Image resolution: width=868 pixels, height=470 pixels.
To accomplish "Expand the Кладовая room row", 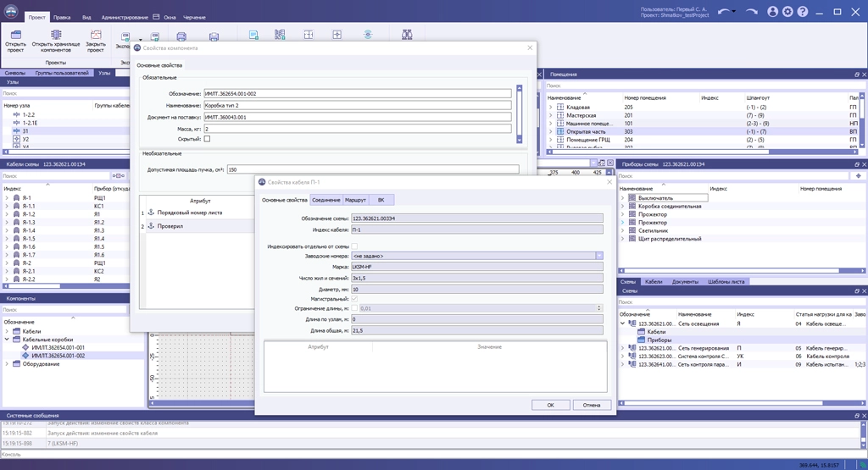I will (x=550, y=108).
